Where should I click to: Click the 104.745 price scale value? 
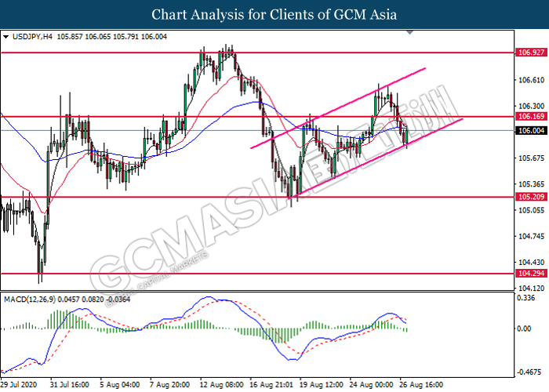(531, 236)
